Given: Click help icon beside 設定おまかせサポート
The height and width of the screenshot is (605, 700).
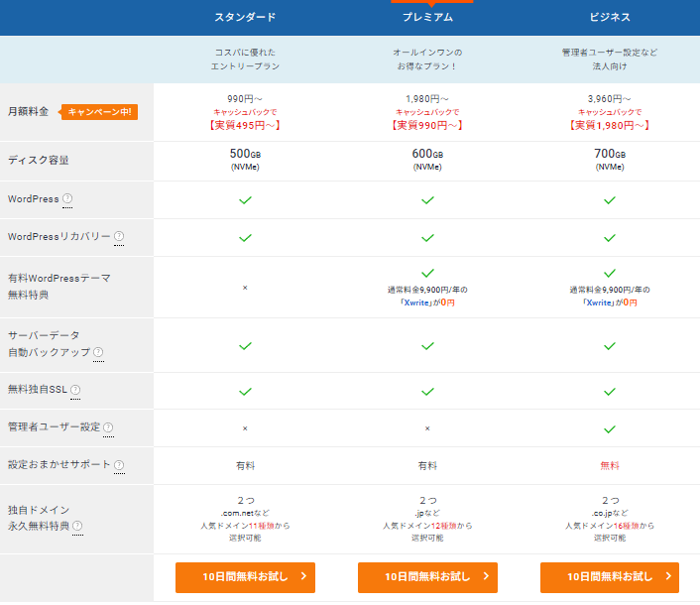Looking at the screenshot, I should (x=119, y=465).
